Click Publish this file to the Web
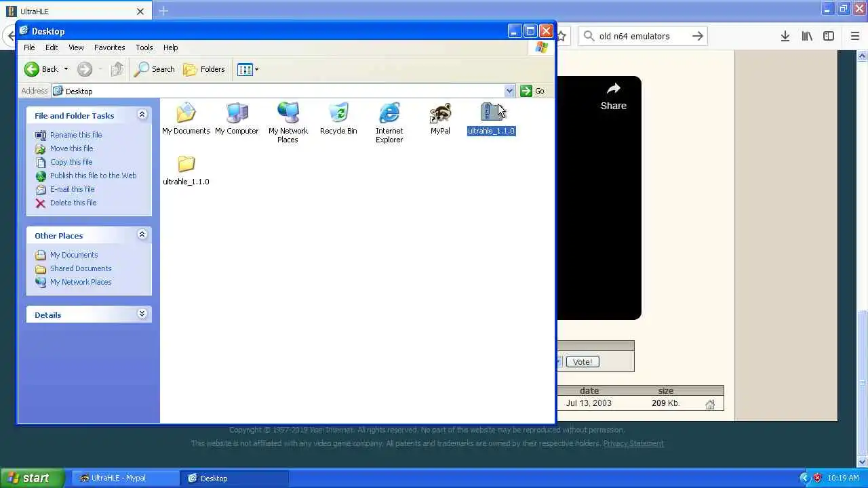 [x=93, y=176]
